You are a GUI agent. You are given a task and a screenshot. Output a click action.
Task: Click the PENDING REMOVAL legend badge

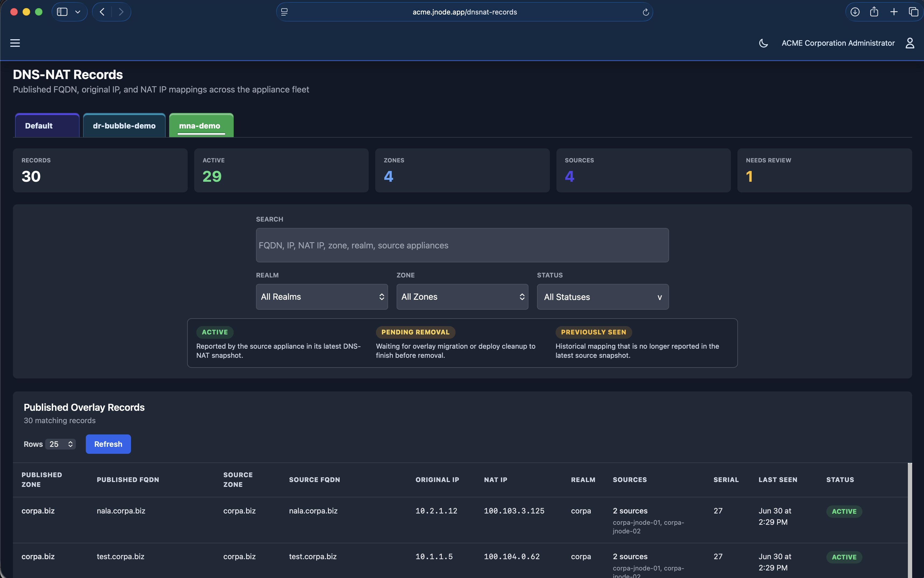click(415, 332)
